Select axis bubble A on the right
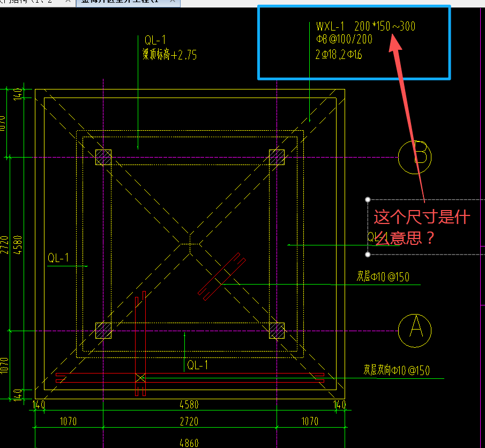 [x=414, y=332]
